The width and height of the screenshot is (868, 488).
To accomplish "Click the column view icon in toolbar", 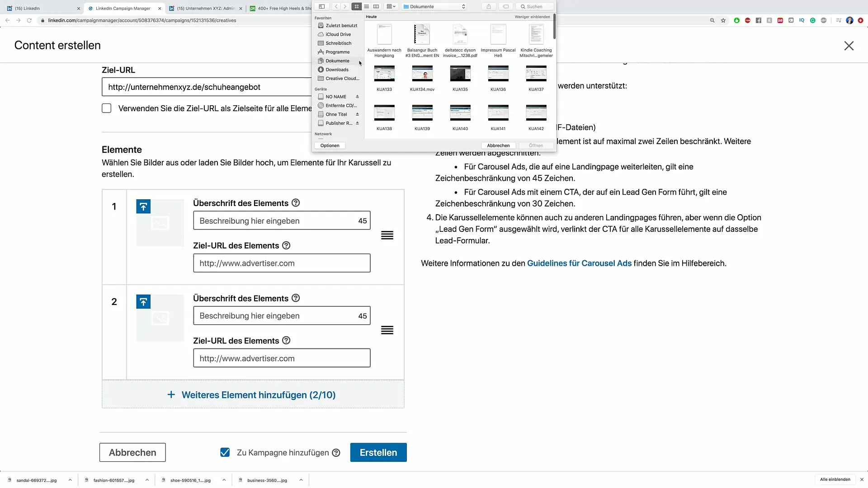I will pos(376,7).
